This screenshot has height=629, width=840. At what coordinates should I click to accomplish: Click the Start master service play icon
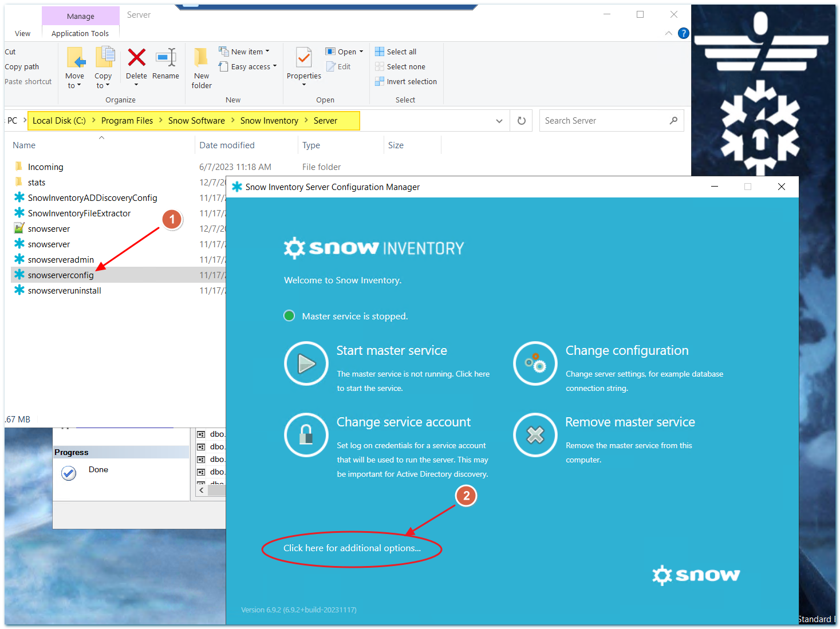(x=306, y=363)
